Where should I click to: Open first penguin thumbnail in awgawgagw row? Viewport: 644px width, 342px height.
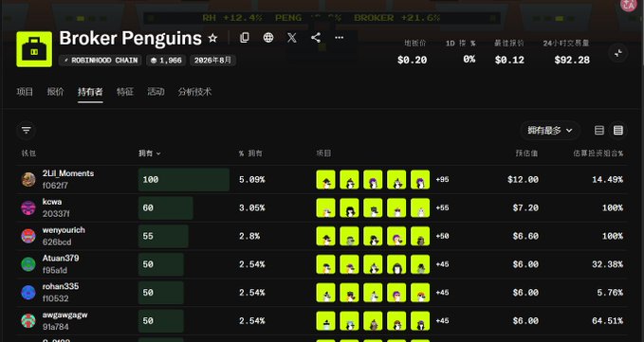[x=325, y=320]
